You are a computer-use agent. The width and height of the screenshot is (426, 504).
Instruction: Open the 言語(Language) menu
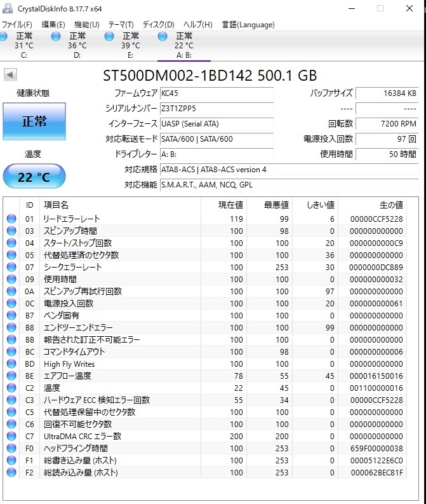[248, 25]
